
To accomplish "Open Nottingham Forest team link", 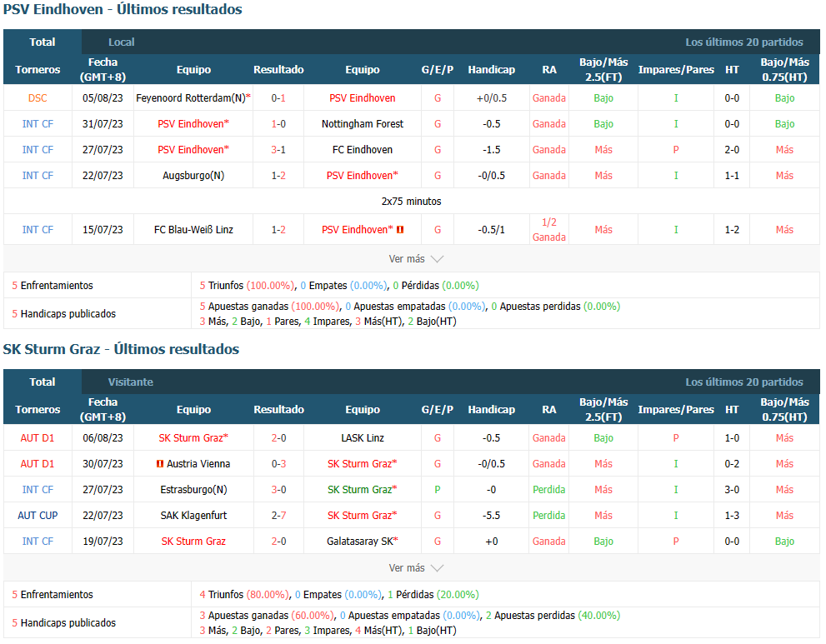I will point(363,124).
